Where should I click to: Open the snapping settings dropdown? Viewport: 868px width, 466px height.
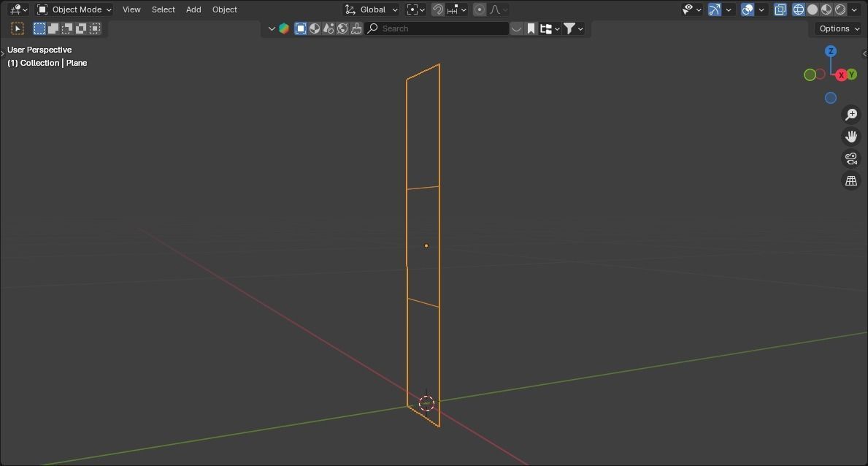(x=457, y=9)
